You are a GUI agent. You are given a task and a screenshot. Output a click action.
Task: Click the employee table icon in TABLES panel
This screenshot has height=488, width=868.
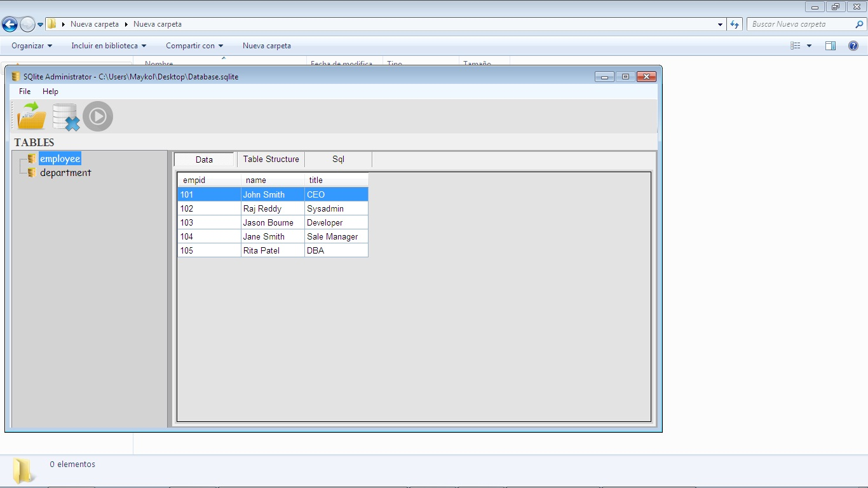[x=31, y=159]
